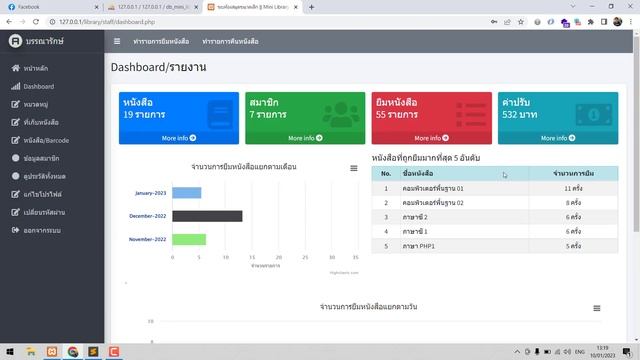Viewport: 640px width, 360px height.
Task: Click browser back arrow
Action: click(9, 22)
